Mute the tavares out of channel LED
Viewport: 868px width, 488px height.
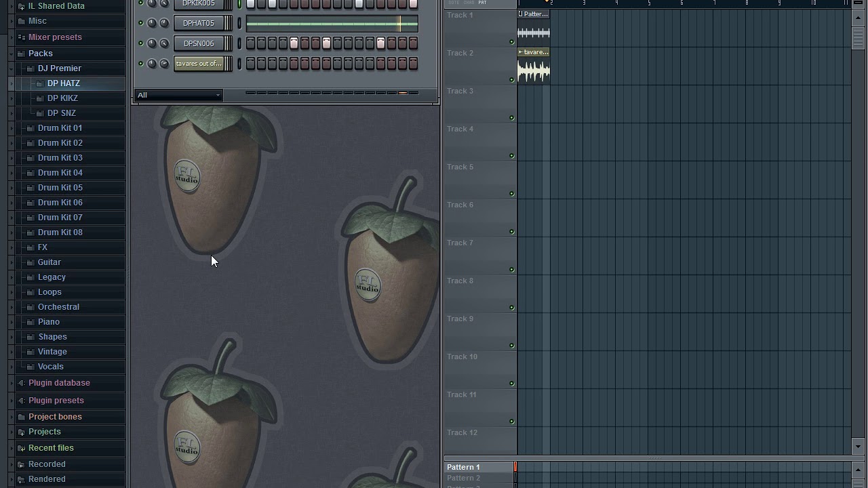point(141,64)
